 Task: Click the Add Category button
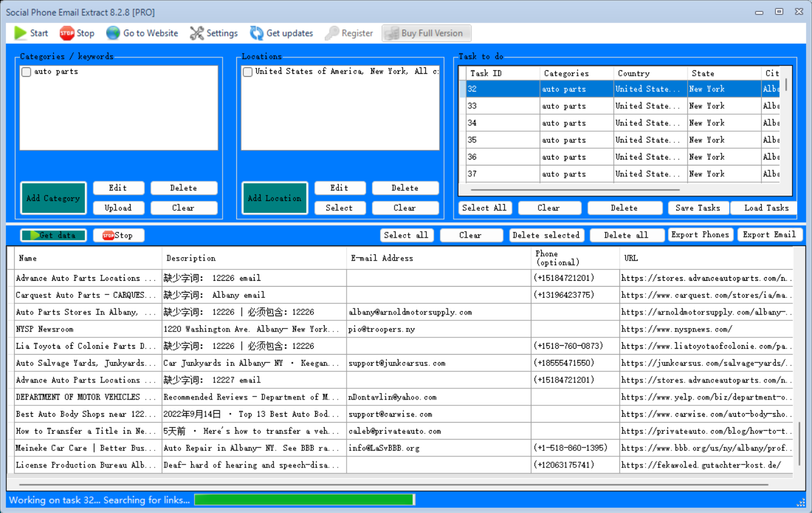pyautogui.click(x=53, y=198)
